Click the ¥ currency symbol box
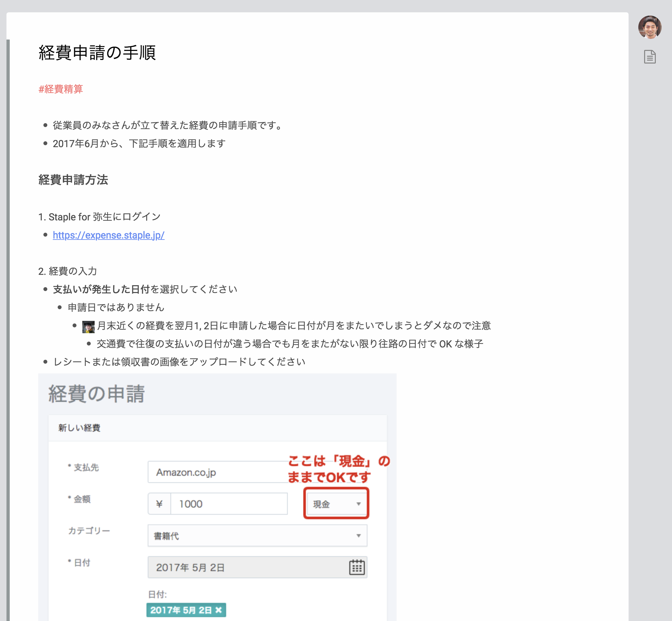 click(159, 504)
